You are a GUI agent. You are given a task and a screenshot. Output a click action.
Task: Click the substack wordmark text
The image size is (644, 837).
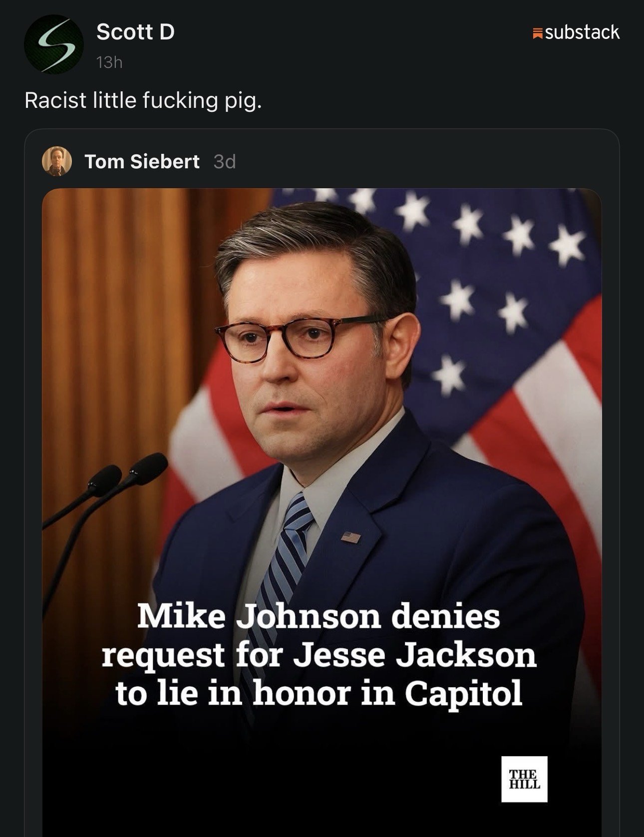(582, 32)
